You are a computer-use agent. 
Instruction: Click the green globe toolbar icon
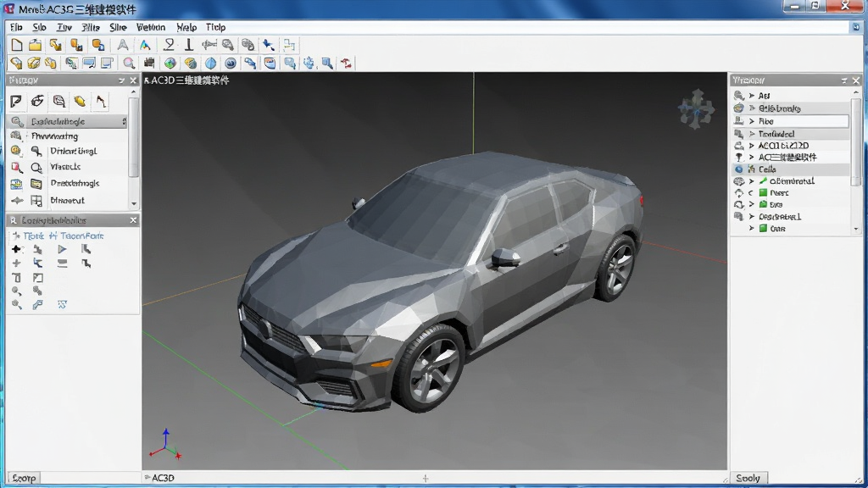(x=170, y=63)
